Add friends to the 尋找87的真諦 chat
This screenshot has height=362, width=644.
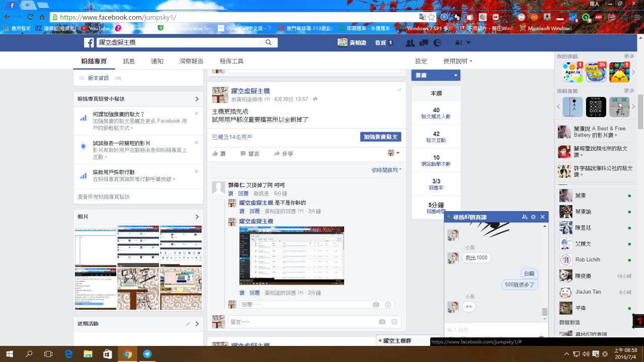(x=525, y=217)
